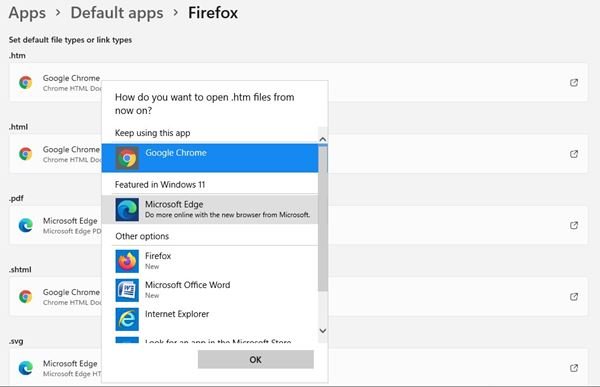
Task: Click the Edge 'Do more online' description text
Action: coord(227,215)
